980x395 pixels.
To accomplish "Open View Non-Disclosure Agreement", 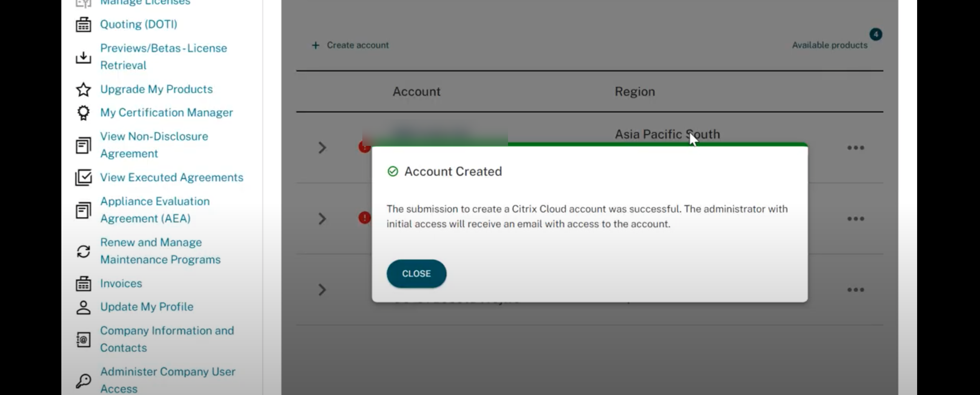I will [154, 145].
